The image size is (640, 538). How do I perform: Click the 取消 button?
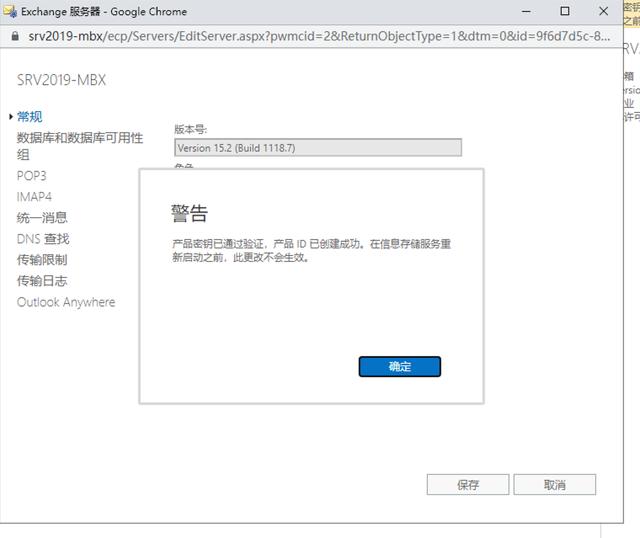(555, 485)
